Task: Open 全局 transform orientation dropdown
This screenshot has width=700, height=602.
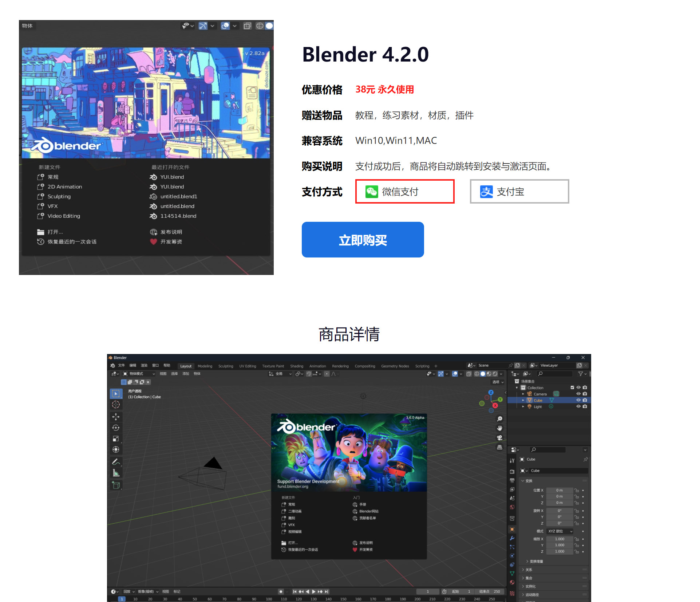Action: tap(280, 374)
